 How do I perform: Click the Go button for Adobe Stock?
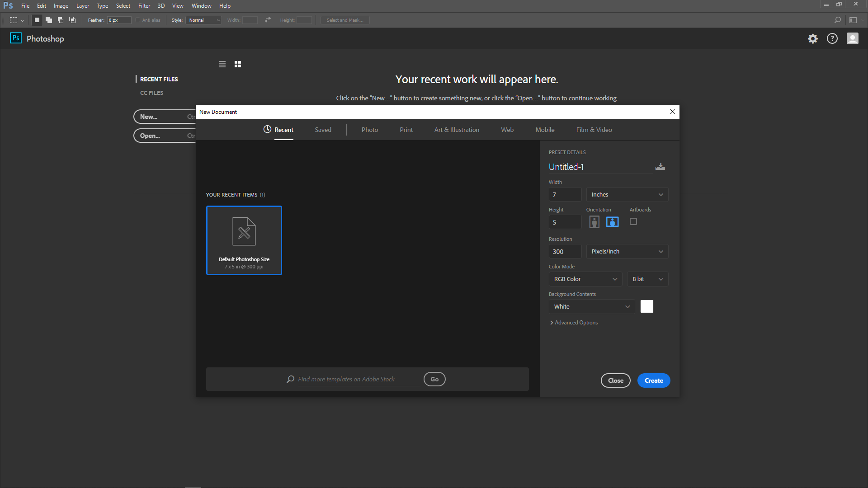tap(434, 379)
